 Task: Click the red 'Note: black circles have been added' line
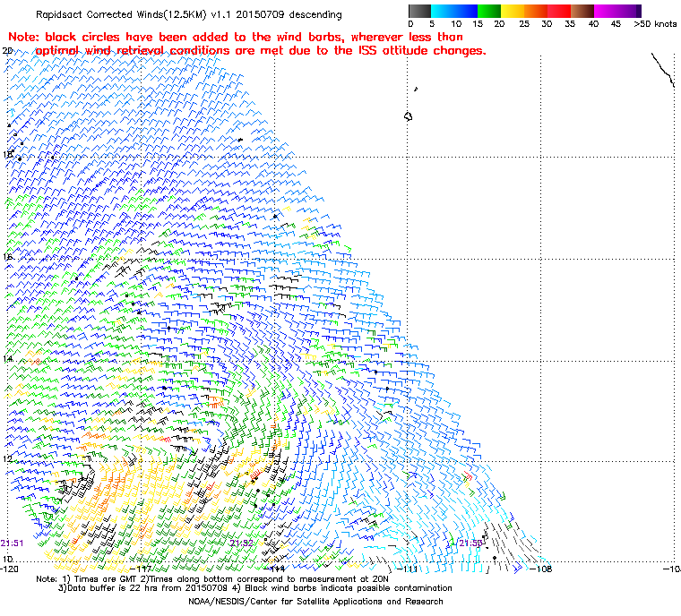point(236,37)
